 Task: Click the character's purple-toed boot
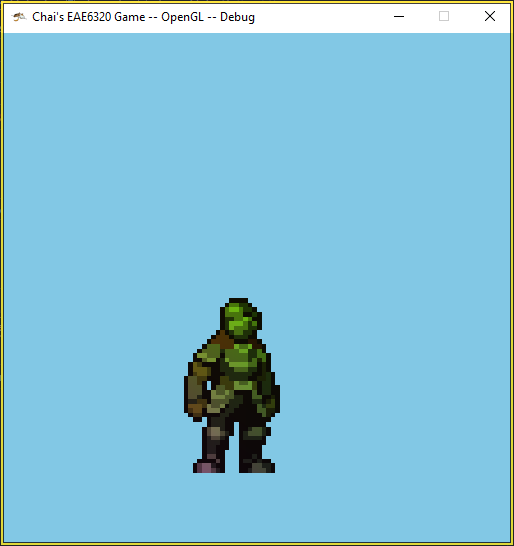point(208,467)
